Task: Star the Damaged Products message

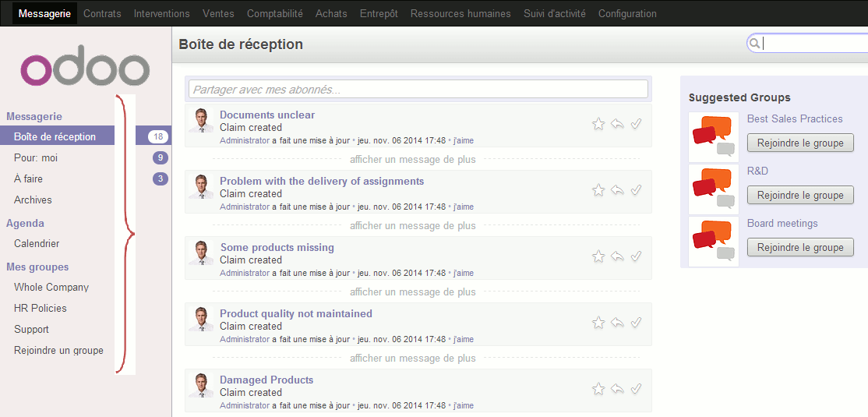Action: [x=598, y=389]
